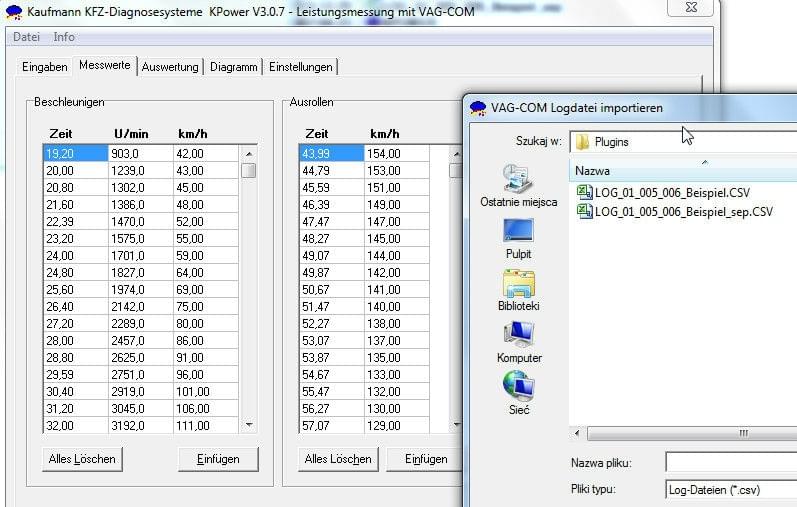The height and width of the screenshot is (507, 797).
Task: Click Beschleunigen speed cell 45,00
Action: tap(206, 188)
